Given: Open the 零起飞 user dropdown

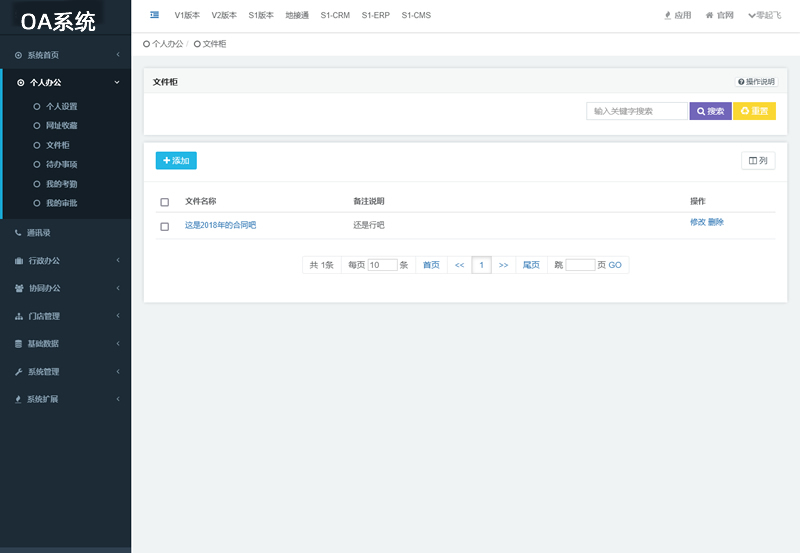Looking at the screenshot, I should (764, 15).
